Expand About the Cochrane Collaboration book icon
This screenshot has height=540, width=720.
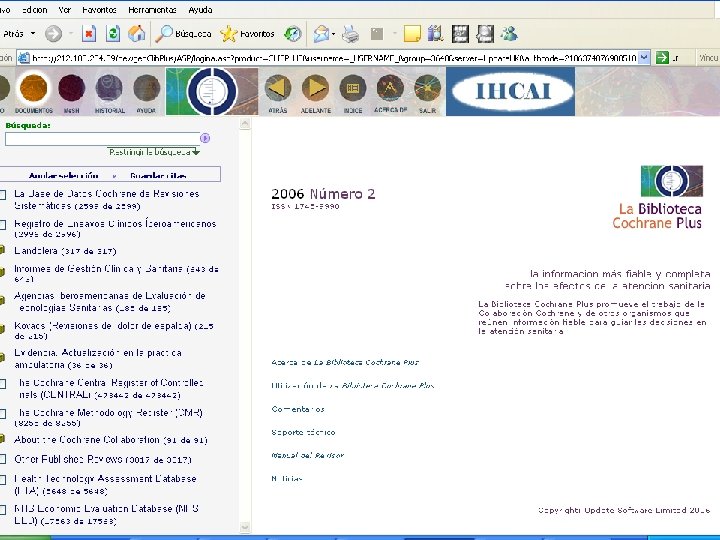point(2,439)
